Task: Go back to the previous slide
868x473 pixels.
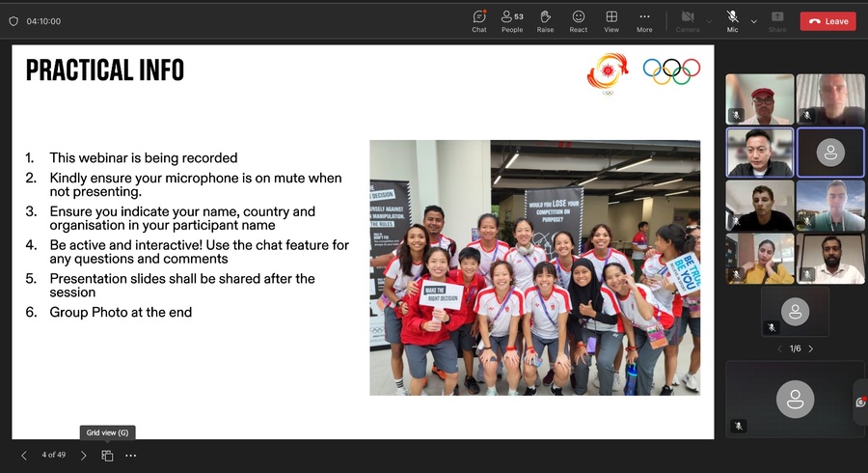Action: pos(24,455)
